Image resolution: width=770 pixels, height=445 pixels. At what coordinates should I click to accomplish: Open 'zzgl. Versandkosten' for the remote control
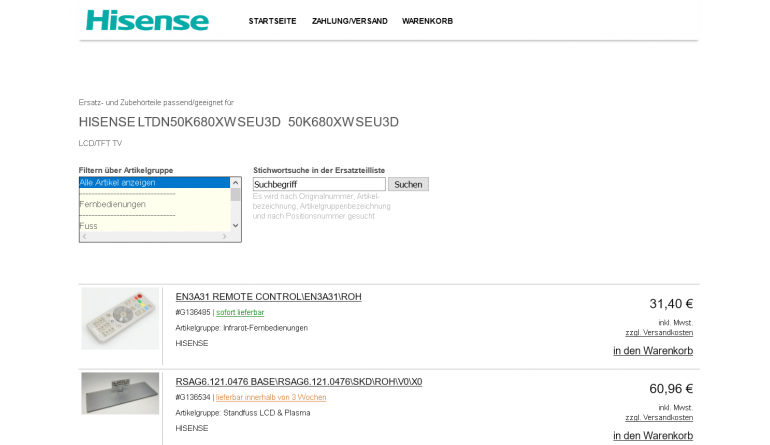pyautogui.click(x=659, y=333)
